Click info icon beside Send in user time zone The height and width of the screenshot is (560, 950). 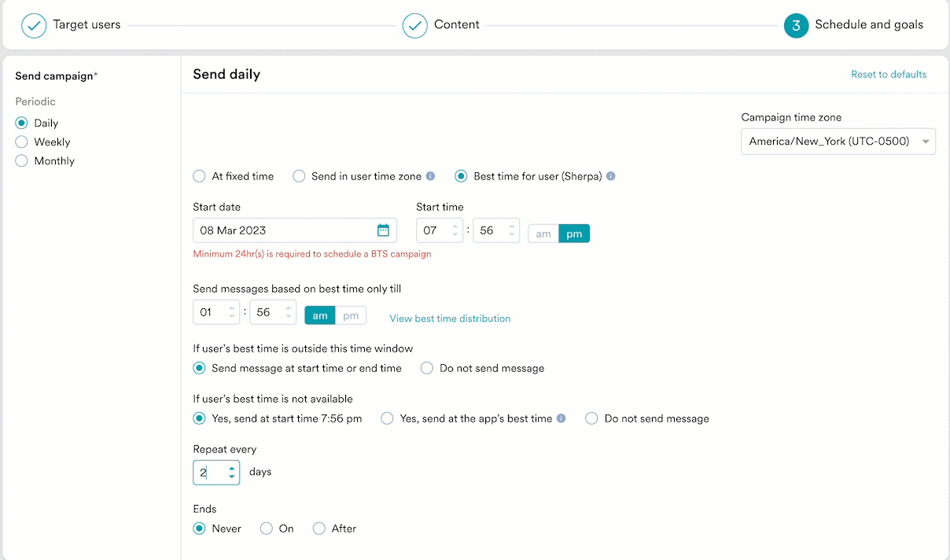click(431, 176)
